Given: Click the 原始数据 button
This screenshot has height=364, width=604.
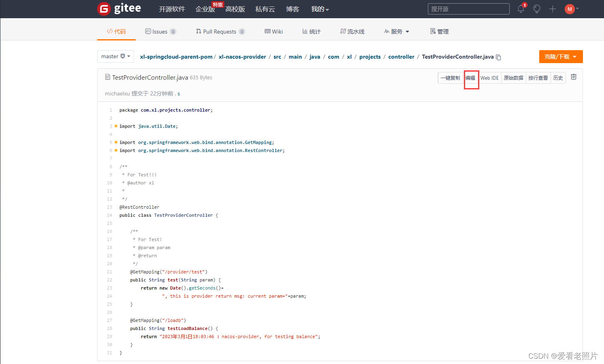Looking at the screenshot, I should tap(513, 78).
